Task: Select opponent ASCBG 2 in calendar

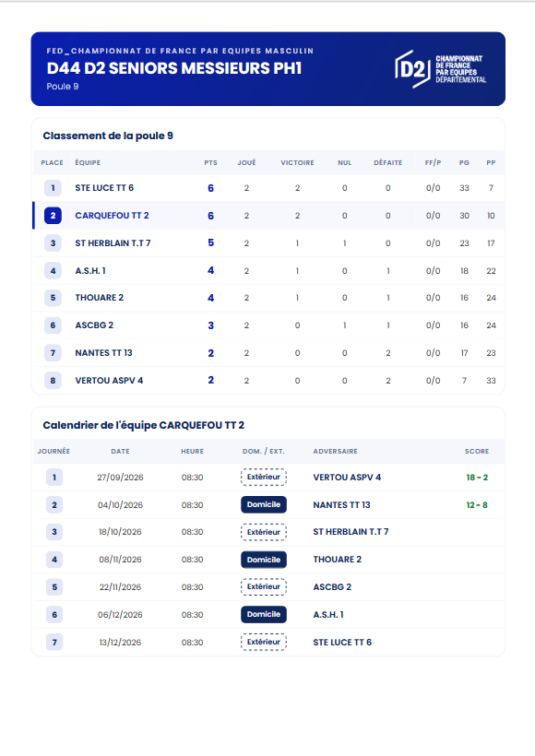Action: (x=332, y=586)
